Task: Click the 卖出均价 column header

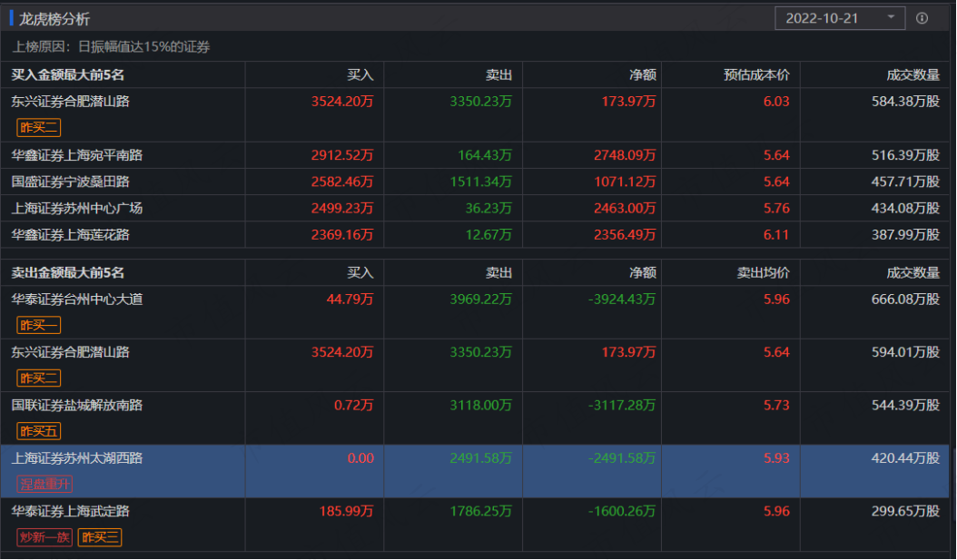Action: 763,272
